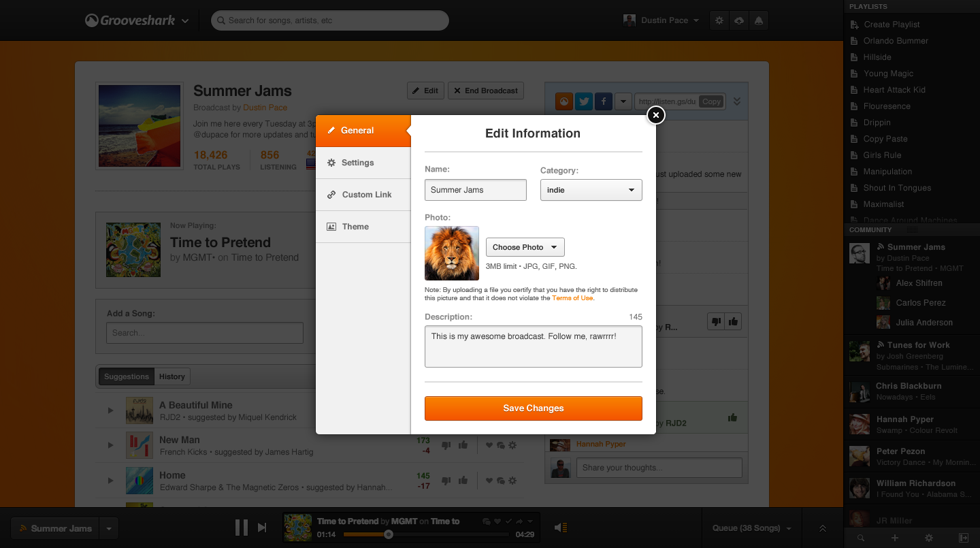
Task: Click the settings gear icon in top bar
Action: click(719, 20)
